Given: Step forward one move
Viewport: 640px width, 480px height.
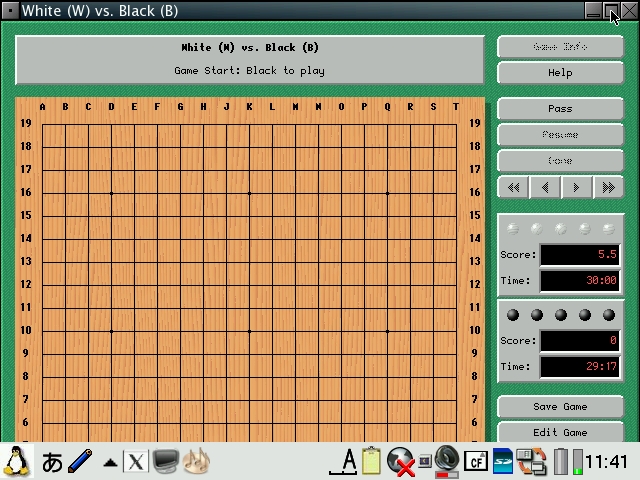Looking at the screenshot, I should [576, 187].
